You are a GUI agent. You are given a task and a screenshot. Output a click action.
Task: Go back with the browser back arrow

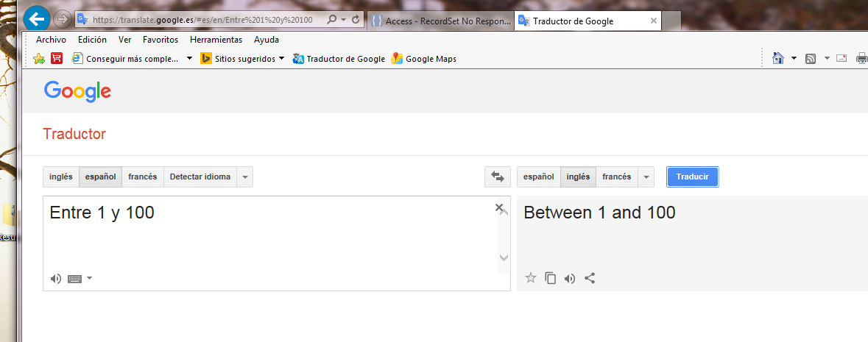pyautogui.click(x=37, y=19)
